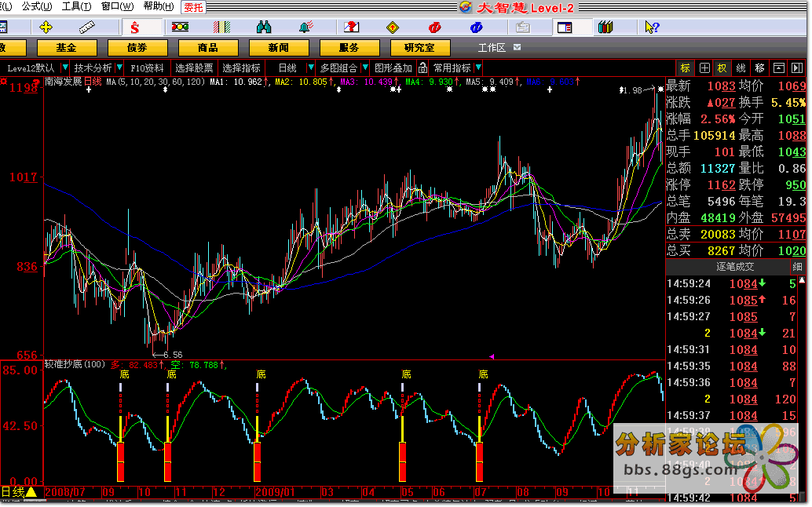
Task: Click the red gear icon at chart corner
Action: [x=4, y=81]
